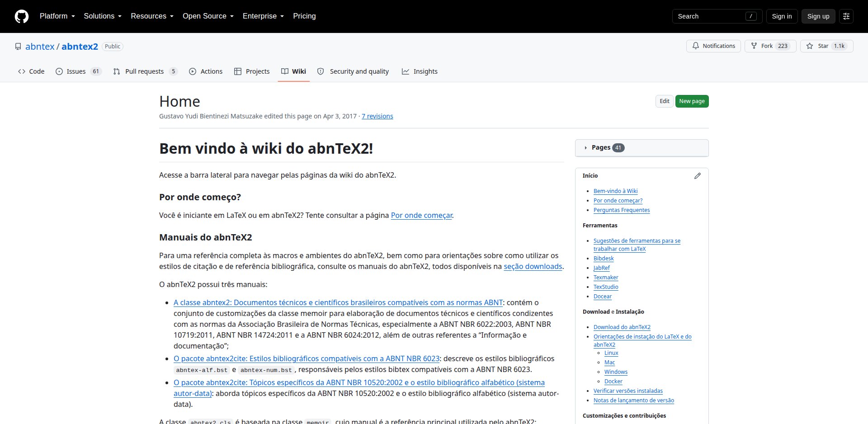Open the Docear sidebar link
Viewport: 868px width, 424px height.
pyautogui.click(x=603, y=297)
